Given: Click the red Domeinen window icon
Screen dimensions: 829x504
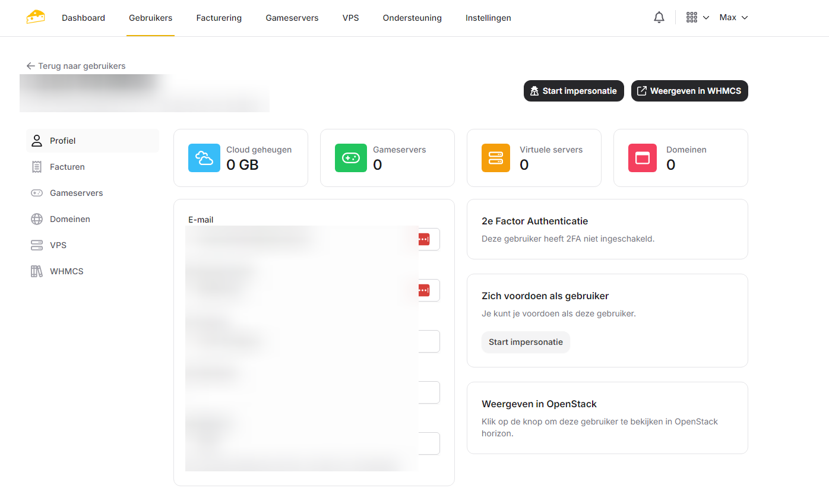Looking at the screenshot, I should [642, 158].
